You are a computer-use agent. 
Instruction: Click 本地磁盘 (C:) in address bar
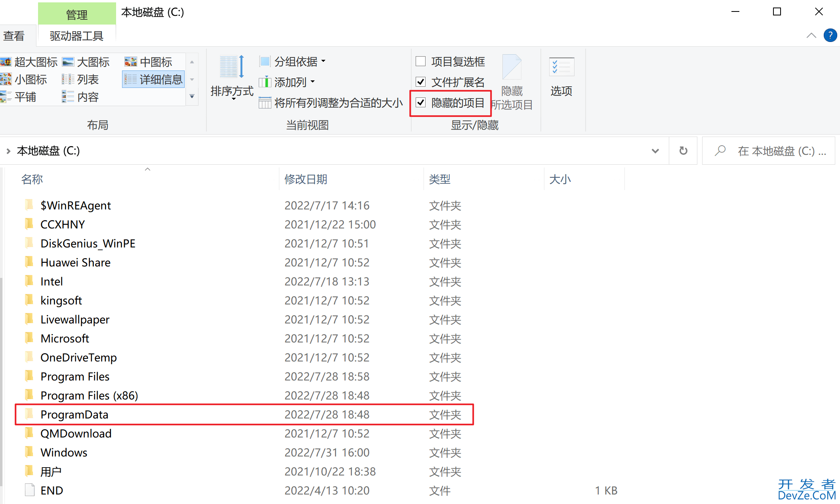(48, 151)
